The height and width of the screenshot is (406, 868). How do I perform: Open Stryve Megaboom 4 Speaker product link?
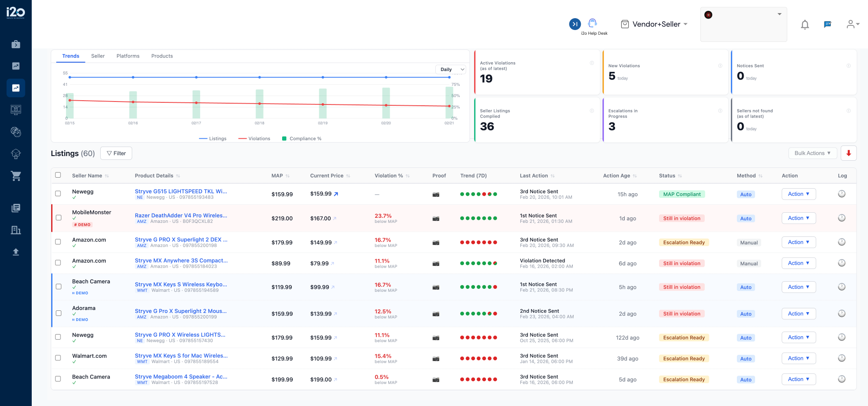click(x=181, y=376)
